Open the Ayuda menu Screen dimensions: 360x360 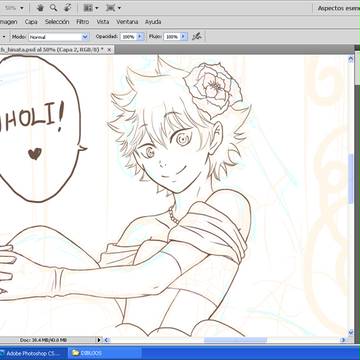(153, 22)
